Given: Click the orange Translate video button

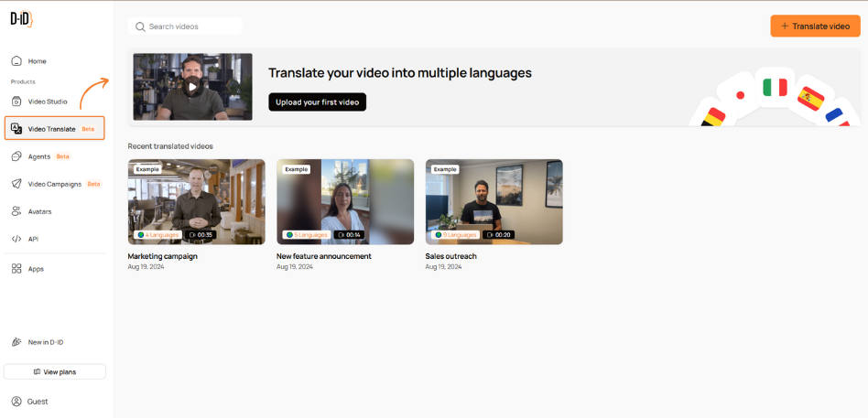Looking at the screenshot, I should pos(816,26).
